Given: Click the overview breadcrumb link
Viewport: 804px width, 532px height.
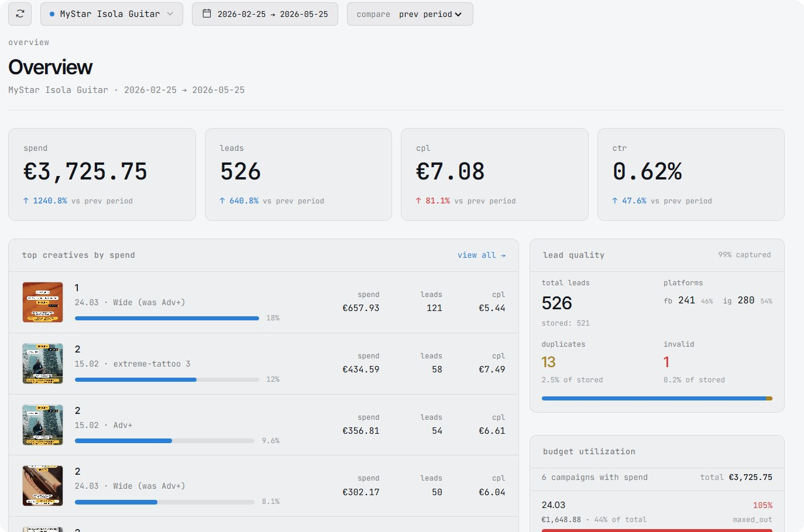Looking at the screenshot, I should [x=29, y=43].
